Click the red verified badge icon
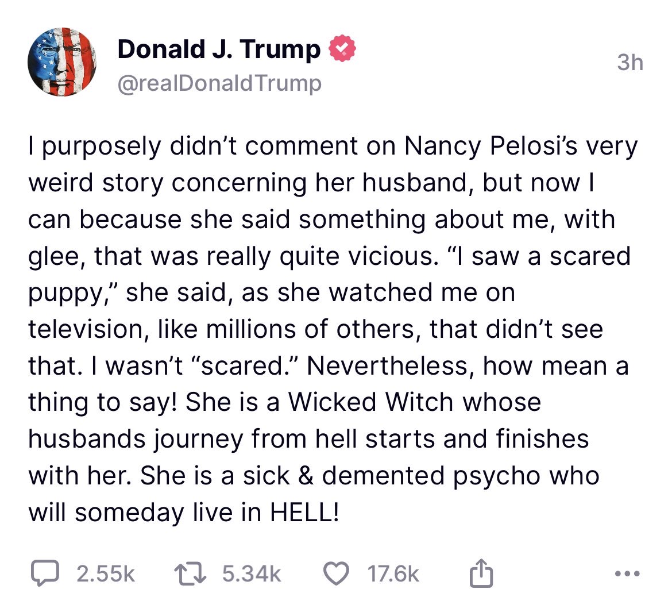This screenshot has height=616, width=672. pos(342,49)
